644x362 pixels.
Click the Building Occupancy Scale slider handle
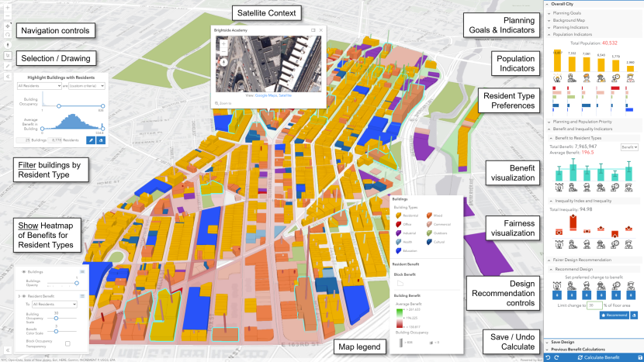click(57, 318)
